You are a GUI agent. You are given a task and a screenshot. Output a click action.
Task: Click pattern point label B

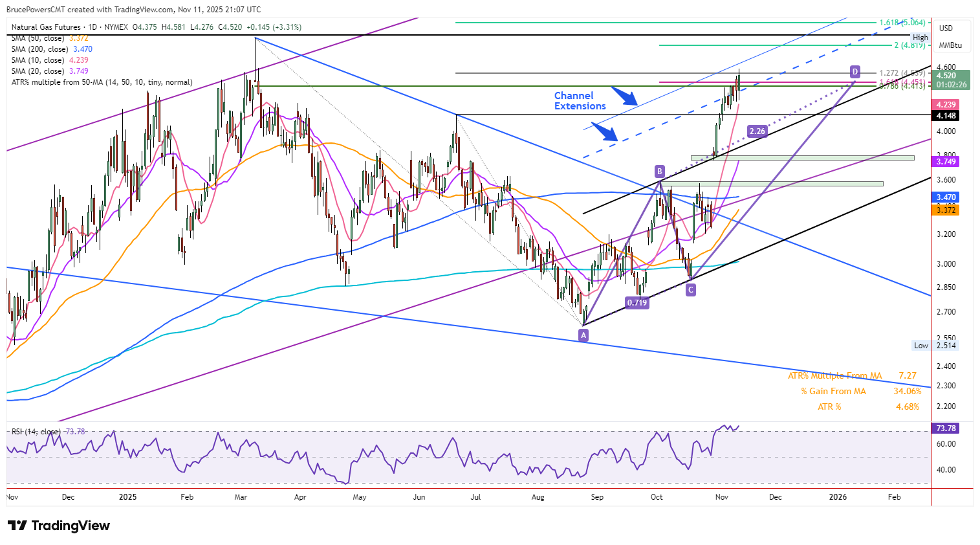(x=659, y=172)
